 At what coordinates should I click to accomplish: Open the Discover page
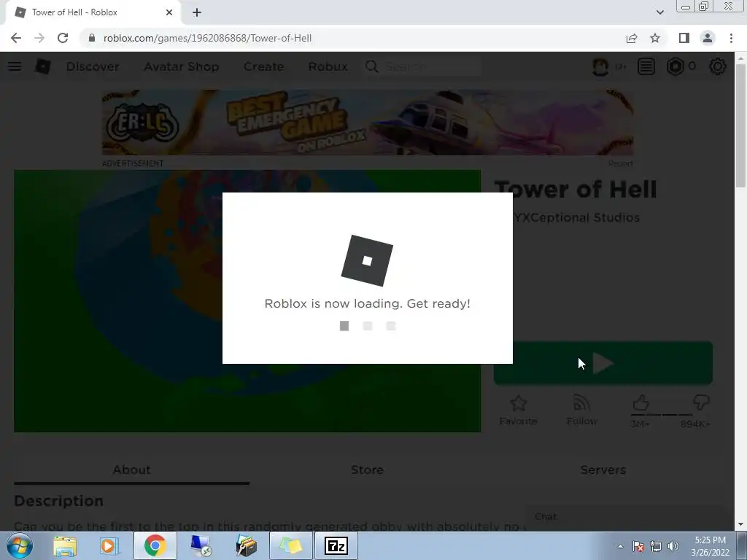93,66
